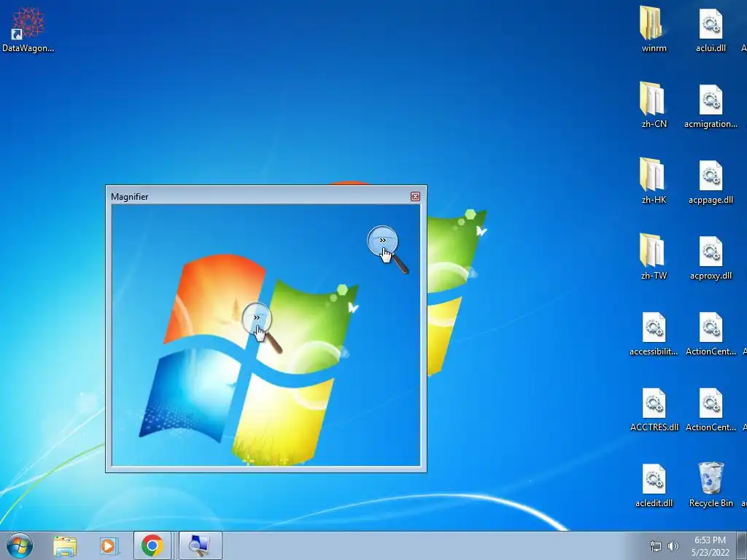Switch to Google Chrome in taskbar
The image size is (747, 560).
click(x=152, y=545)
